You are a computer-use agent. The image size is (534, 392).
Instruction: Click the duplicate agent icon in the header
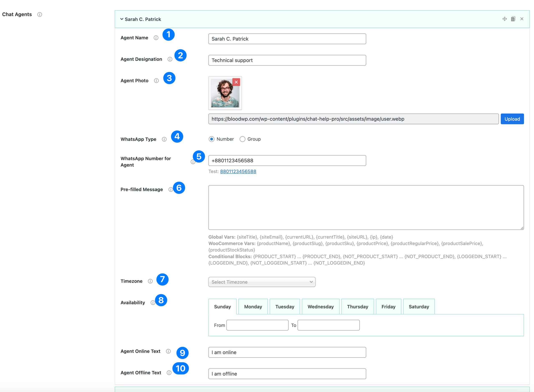click(513, 19)
